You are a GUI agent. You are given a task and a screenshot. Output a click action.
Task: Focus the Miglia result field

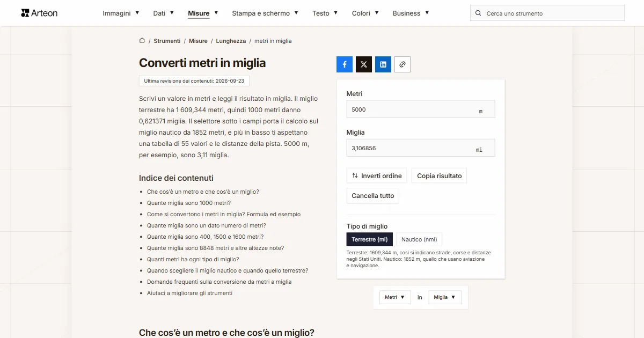[421, 148]
